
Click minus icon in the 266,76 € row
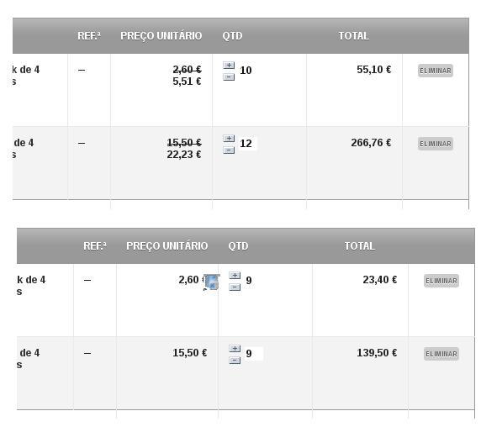[x=229, y=150]
